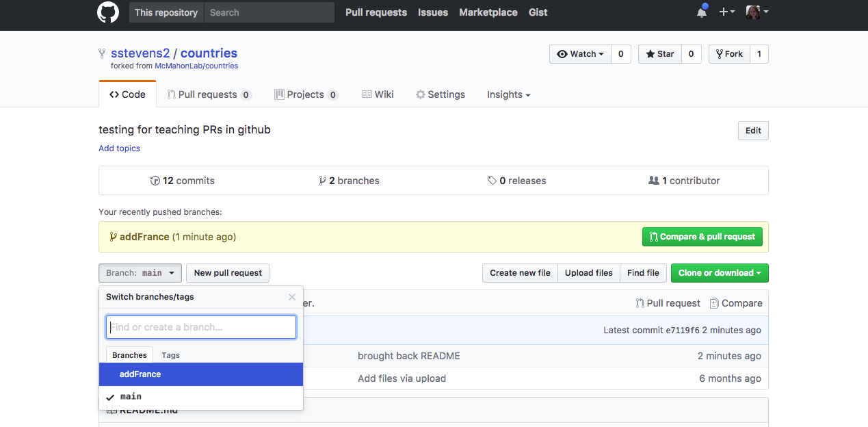Click the Pull request link above files
Image resolution: width=868 pixels, height=427 pixels.
click(x=668, y=303)
